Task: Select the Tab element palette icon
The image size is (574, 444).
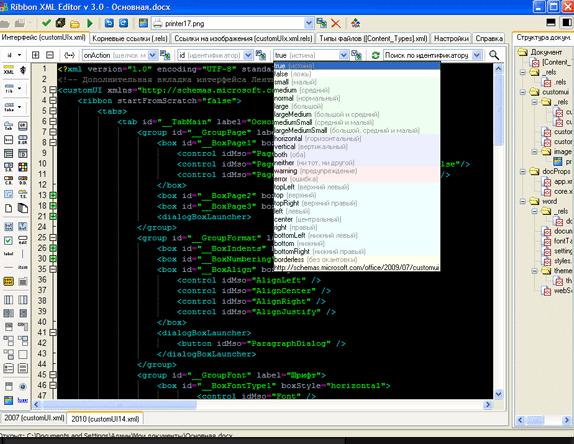Action: 8,126
